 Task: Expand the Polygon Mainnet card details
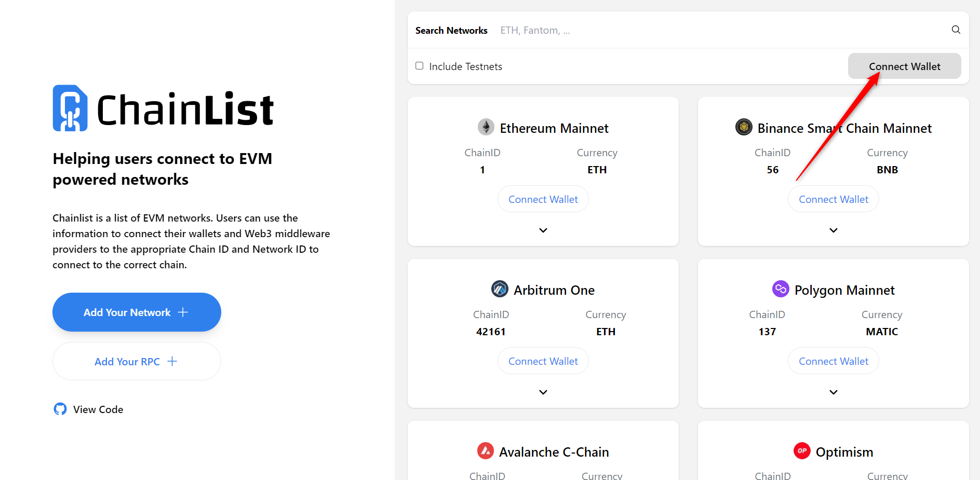(834, 392)
